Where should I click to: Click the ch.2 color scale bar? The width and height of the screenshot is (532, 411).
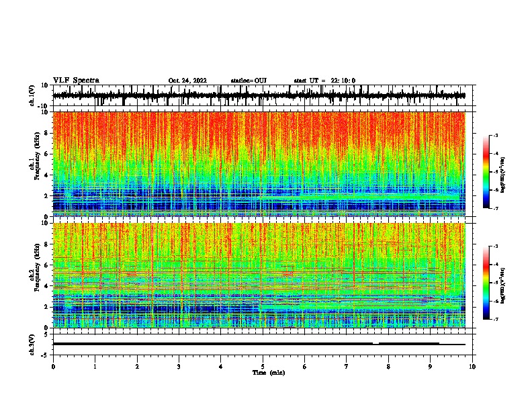pos(486,283)
